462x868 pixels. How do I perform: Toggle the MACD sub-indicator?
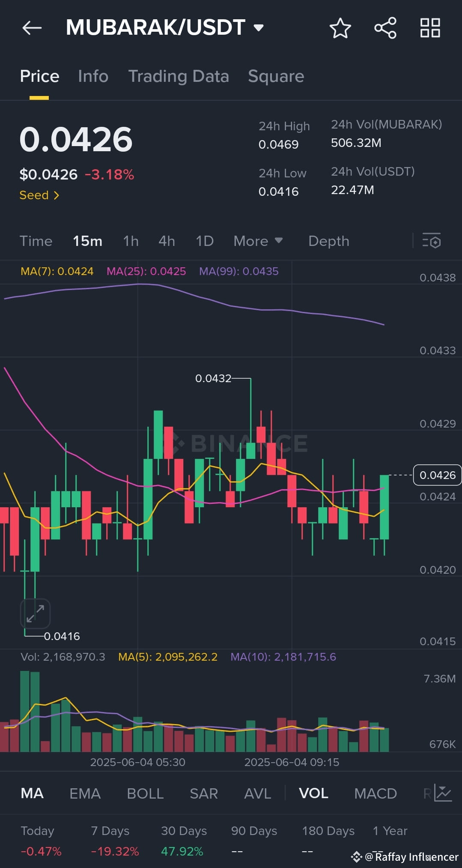376,793
